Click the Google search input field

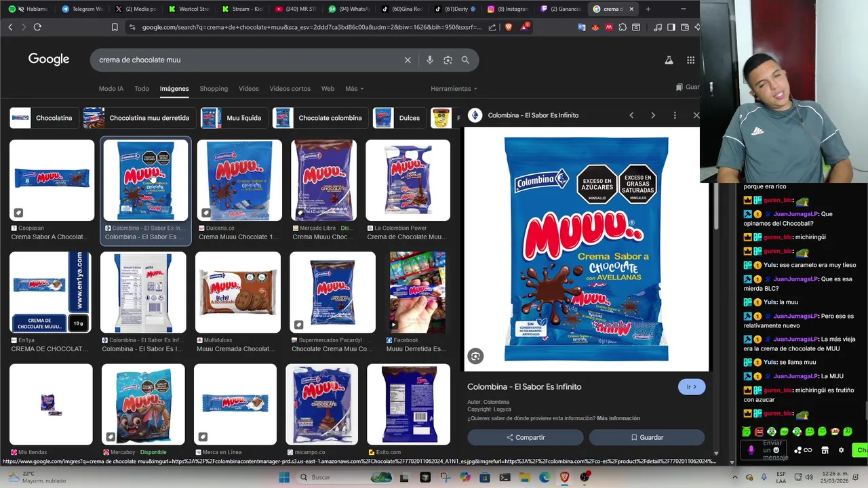248,60
